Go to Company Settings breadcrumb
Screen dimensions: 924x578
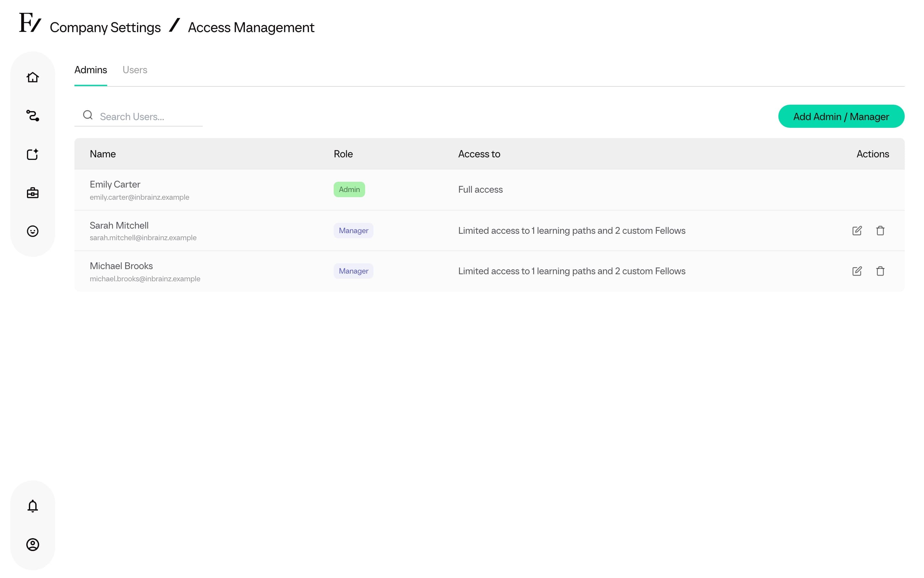[105, 28]
